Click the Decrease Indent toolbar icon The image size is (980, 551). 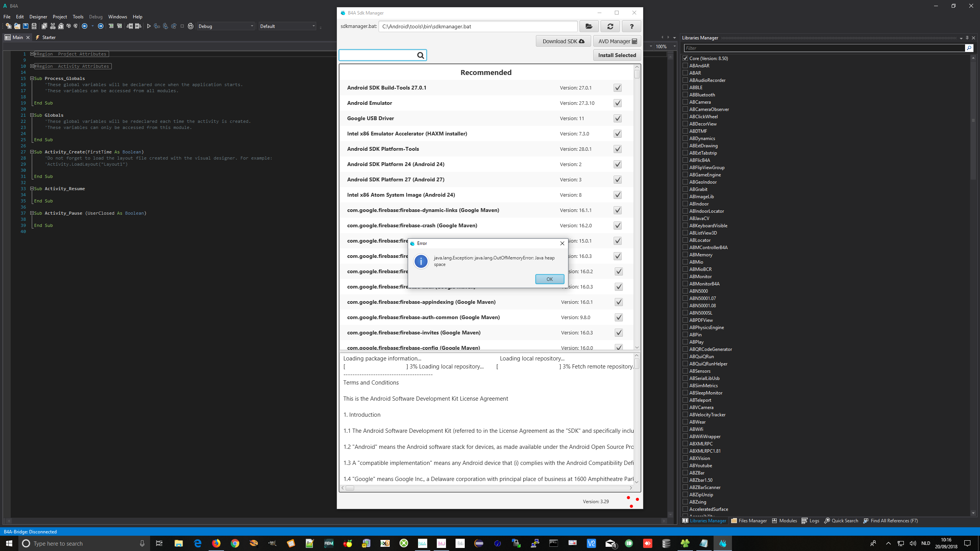coord(130,26)
